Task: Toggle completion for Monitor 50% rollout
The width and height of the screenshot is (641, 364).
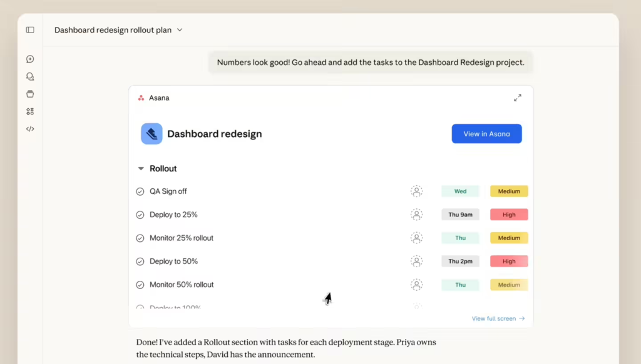Action: [x=140, y=285]
